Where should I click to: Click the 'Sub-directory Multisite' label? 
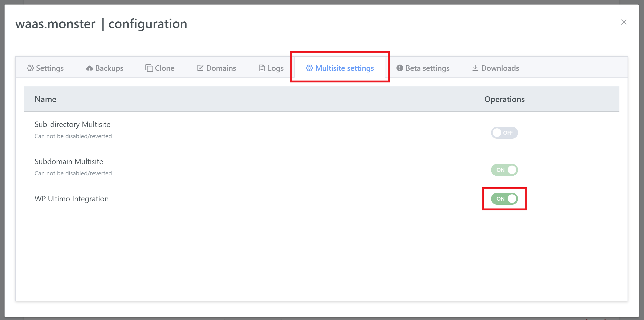[73, 124]
